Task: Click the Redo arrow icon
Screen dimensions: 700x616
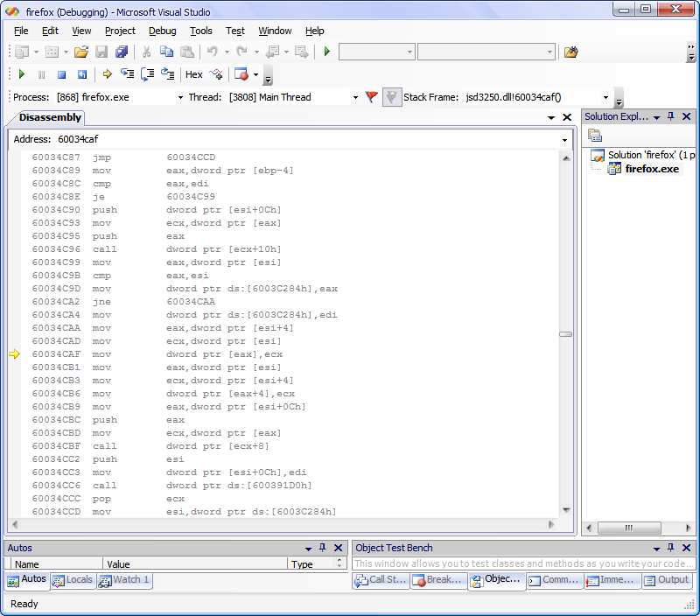Action: pos(242,52)
